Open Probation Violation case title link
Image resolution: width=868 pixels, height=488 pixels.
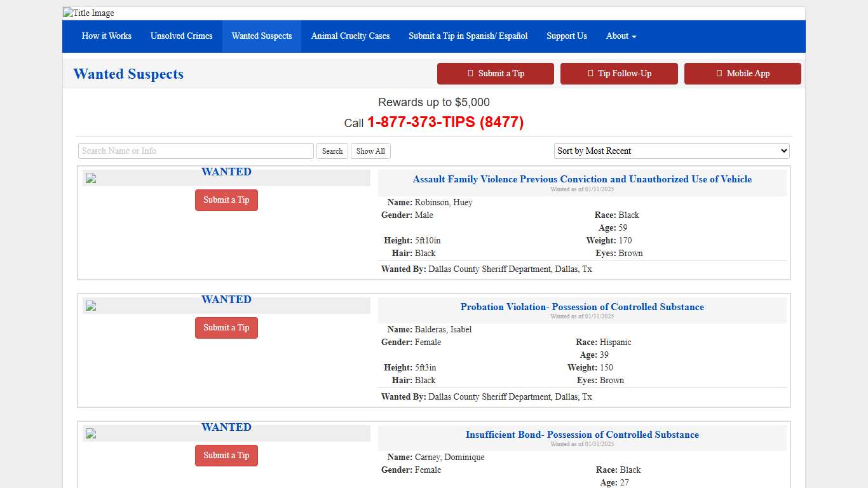[x=582, y=307]
